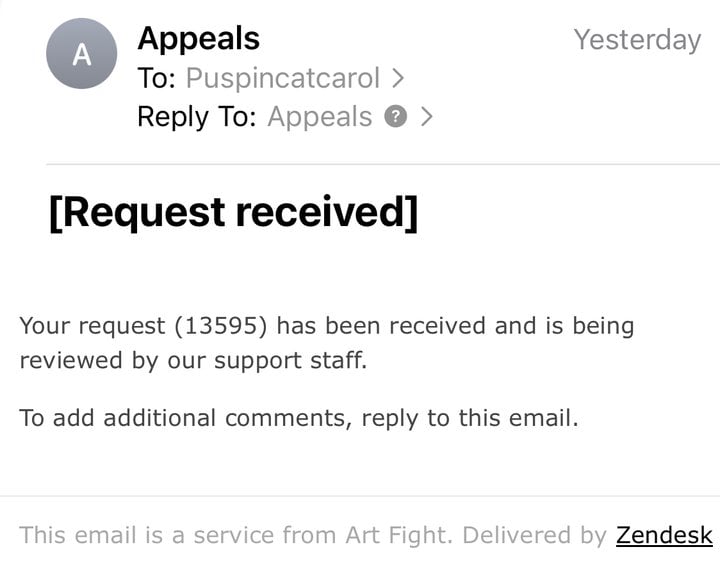Tap the Appeals sender avatar circle
Viewport: 720px width, 570px height.
pos(82,53)
